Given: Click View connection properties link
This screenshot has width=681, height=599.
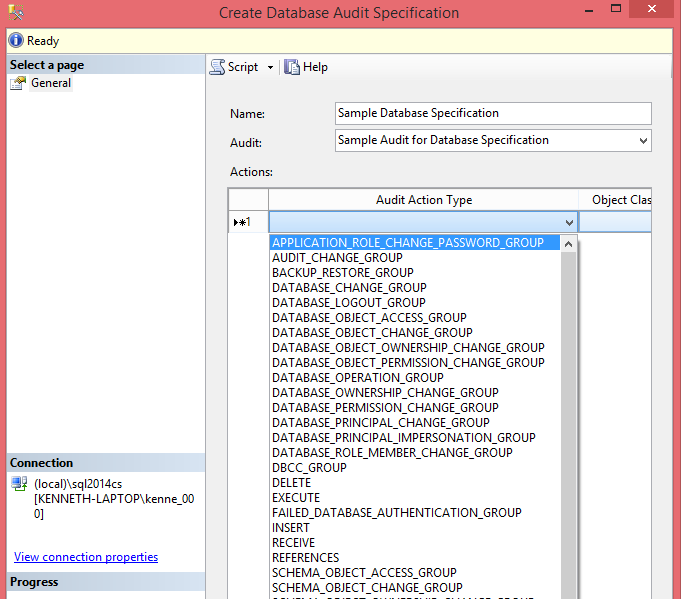Looking at the screenshot, I should point(86,557).
